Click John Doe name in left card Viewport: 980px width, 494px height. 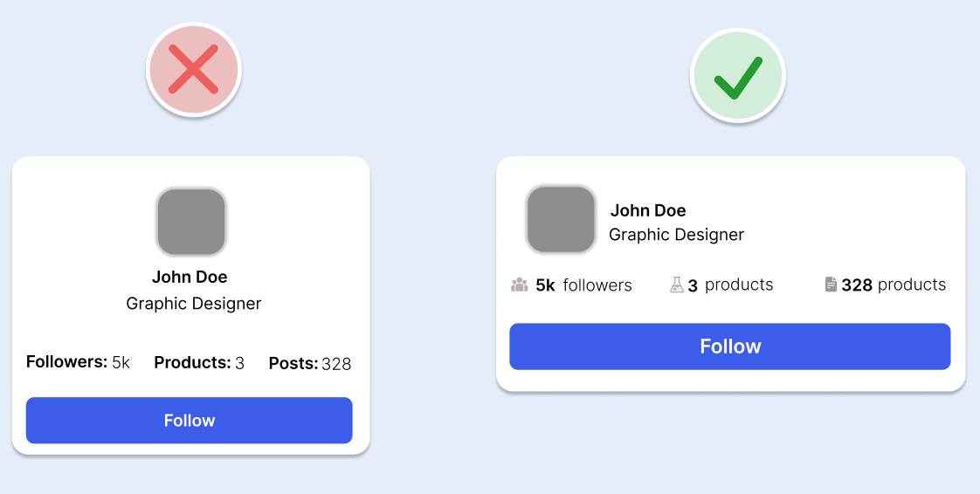(x=190, y=278)
